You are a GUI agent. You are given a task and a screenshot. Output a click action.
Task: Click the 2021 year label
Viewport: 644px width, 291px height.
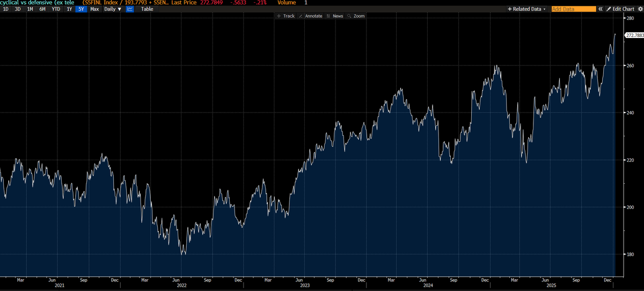pyautogui.click(x=59, y=286)
